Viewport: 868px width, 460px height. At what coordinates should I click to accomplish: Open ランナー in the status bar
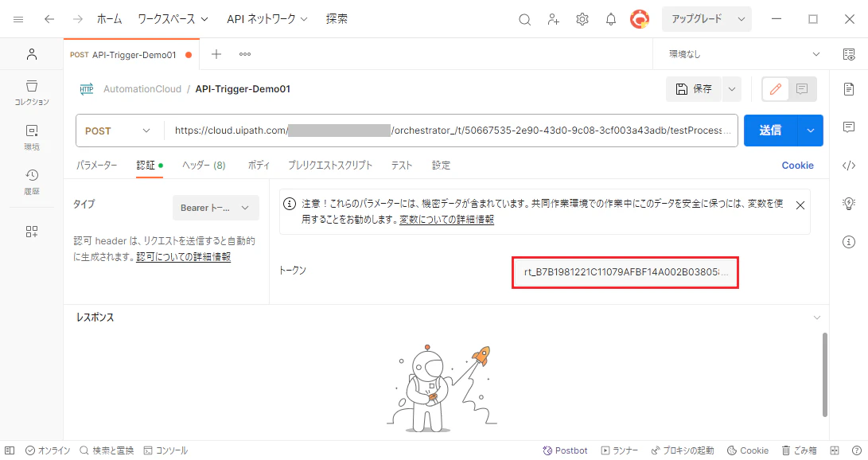tap(620, 450)
